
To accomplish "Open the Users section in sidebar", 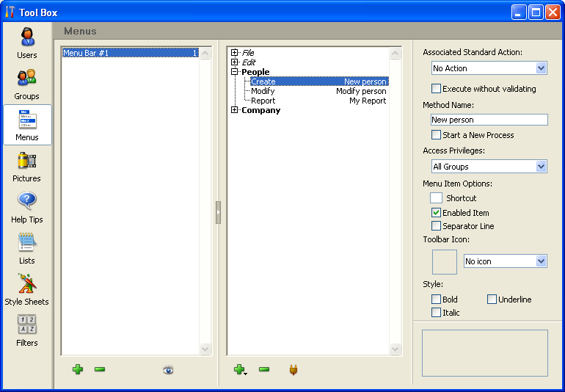I will [27, 43].
